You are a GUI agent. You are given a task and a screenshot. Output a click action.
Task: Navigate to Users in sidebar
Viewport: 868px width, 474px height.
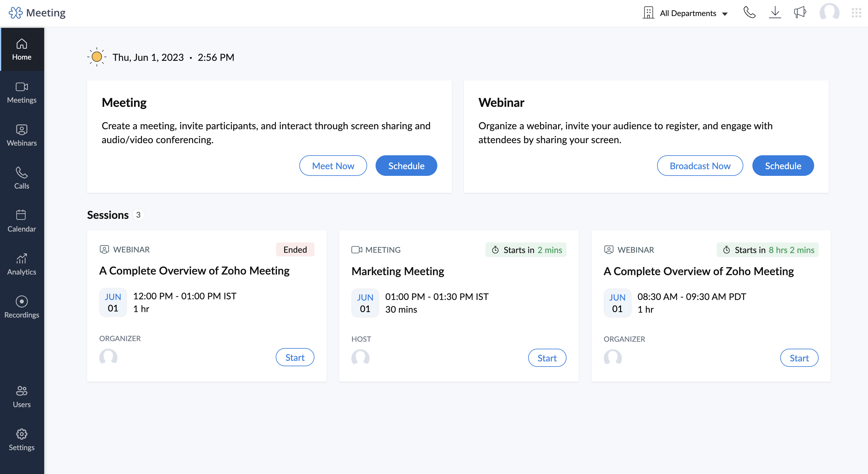tap(21, 397)
